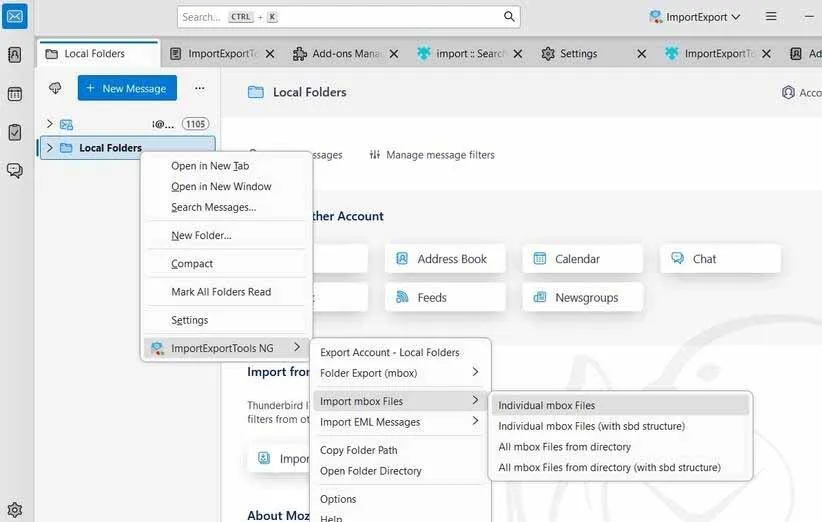The height and width of the screenshot is (522, 822).
Task: Open Chat icon in the spaces toolbar
Action: pos(15,170)
